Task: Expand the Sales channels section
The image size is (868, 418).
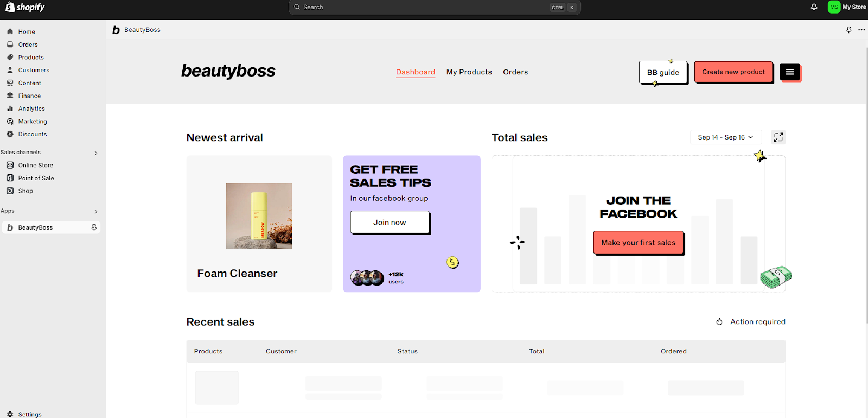Action: [96, 153]
